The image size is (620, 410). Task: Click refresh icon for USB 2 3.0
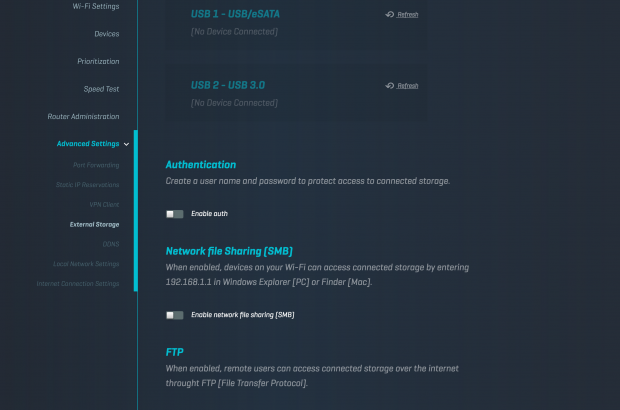[390, 86]
